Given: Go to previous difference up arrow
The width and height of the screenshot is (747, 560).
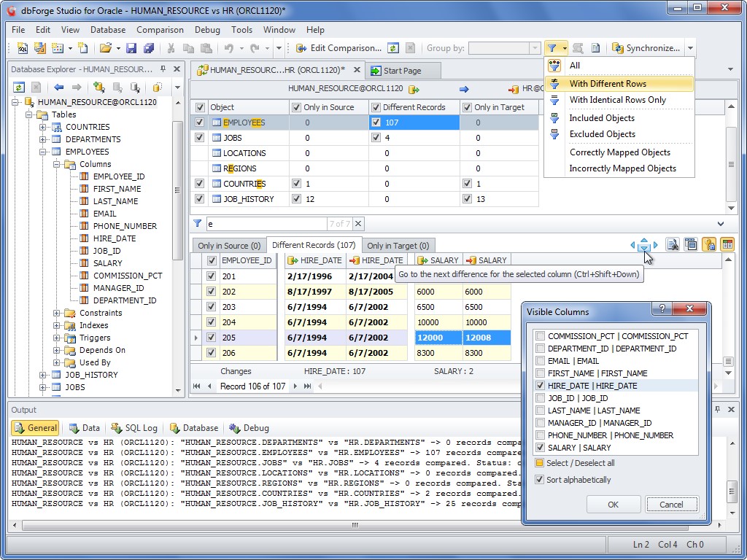Looking at the screenshot, I should click(x=643, y=241).
